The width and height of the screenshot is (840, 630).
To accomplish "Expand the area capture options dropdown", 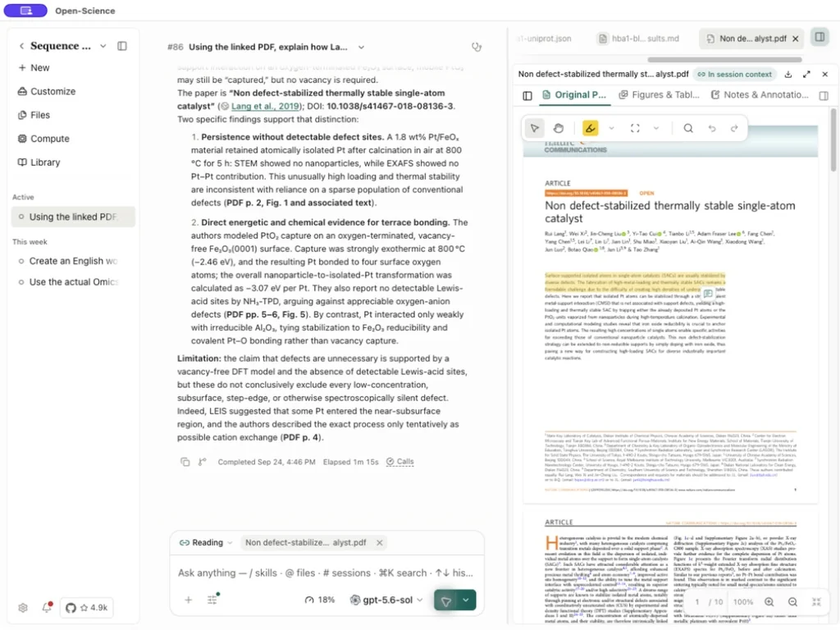I will (656, 128).
